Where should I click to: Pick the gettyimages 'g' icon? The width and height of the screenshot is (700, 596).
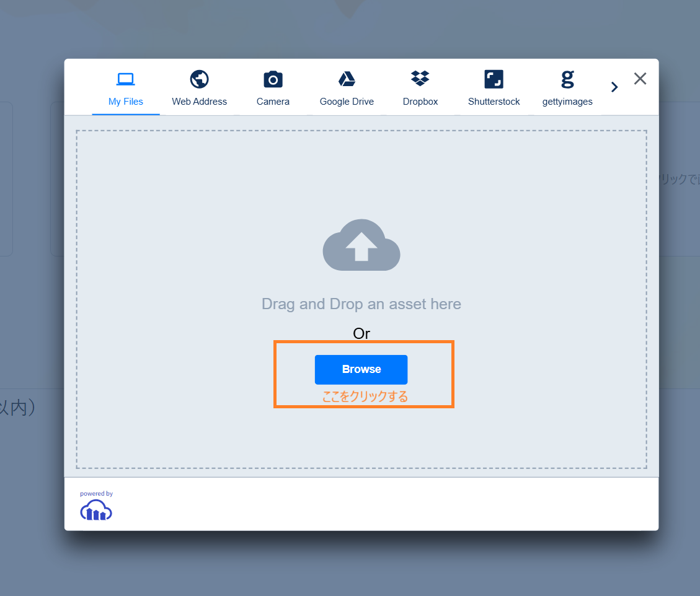pyautogui.click(x=567, y=79)
